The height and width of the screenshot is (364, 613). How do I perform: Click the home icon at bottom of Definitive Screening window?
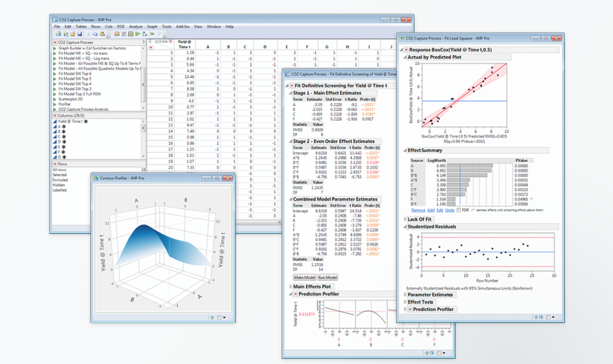click(427, 352)
